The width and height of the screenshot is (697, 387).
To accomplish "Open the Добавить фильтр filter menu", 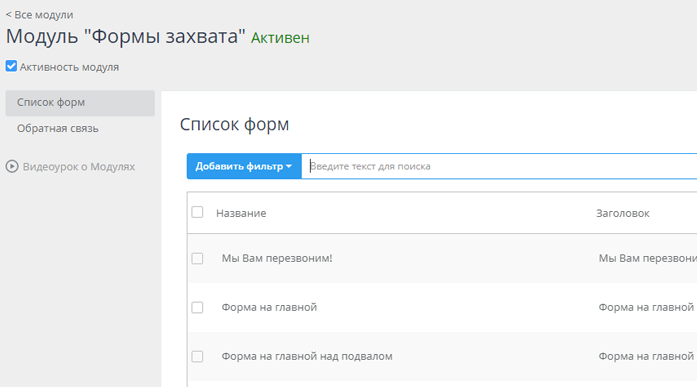I will click(244, 166).
